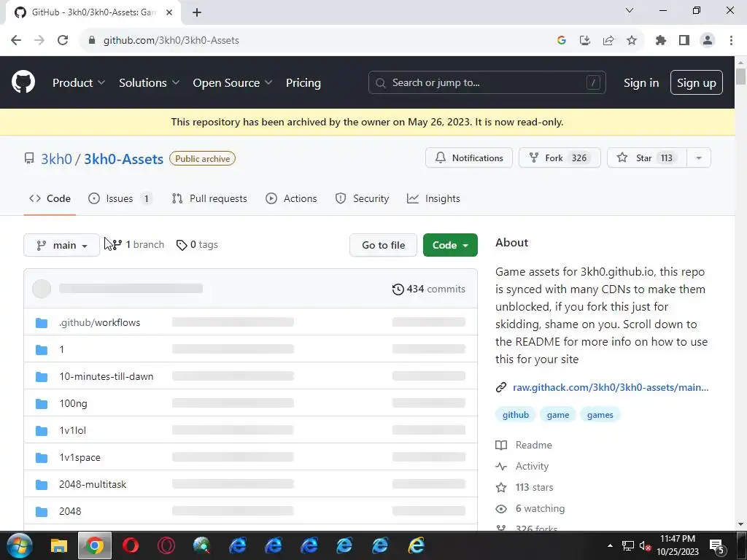Expand the Solutions menu
This screenshot has width=747, height=560.
point(149,83)
